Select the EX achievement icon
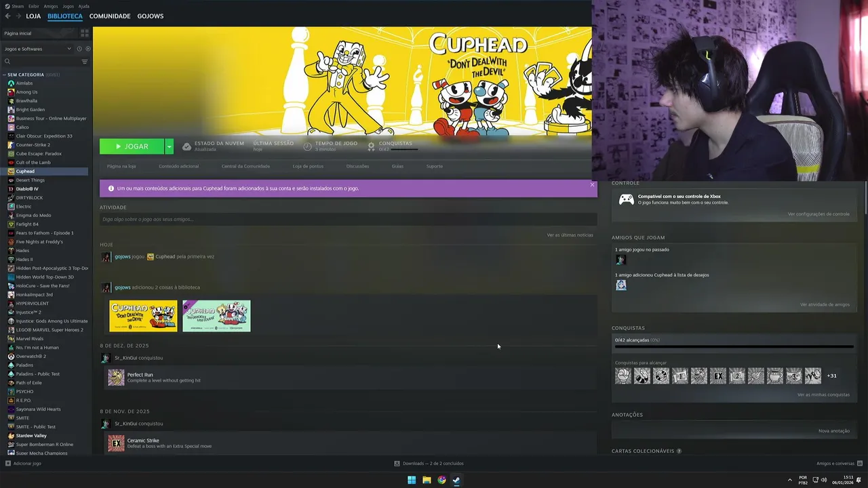868x488 pixels. click(718, 375)
